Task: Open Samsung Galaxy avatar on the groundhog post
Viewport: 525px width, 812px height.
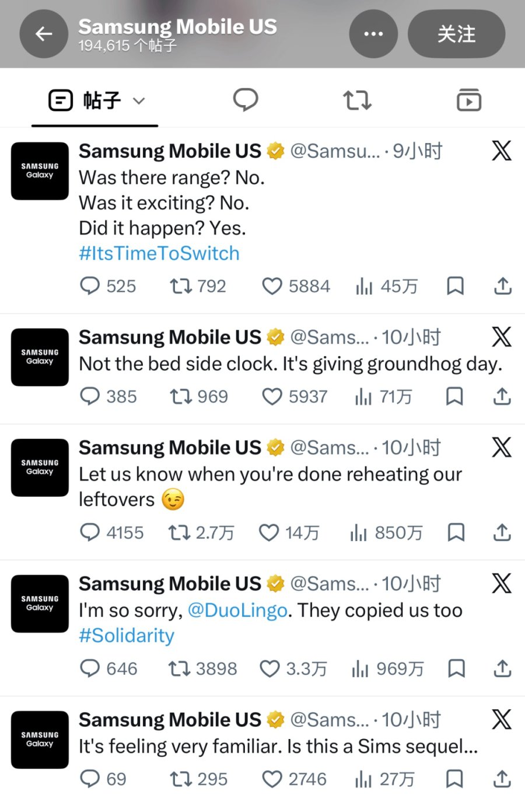Action: pyautogui.click(x=40, y=357)
